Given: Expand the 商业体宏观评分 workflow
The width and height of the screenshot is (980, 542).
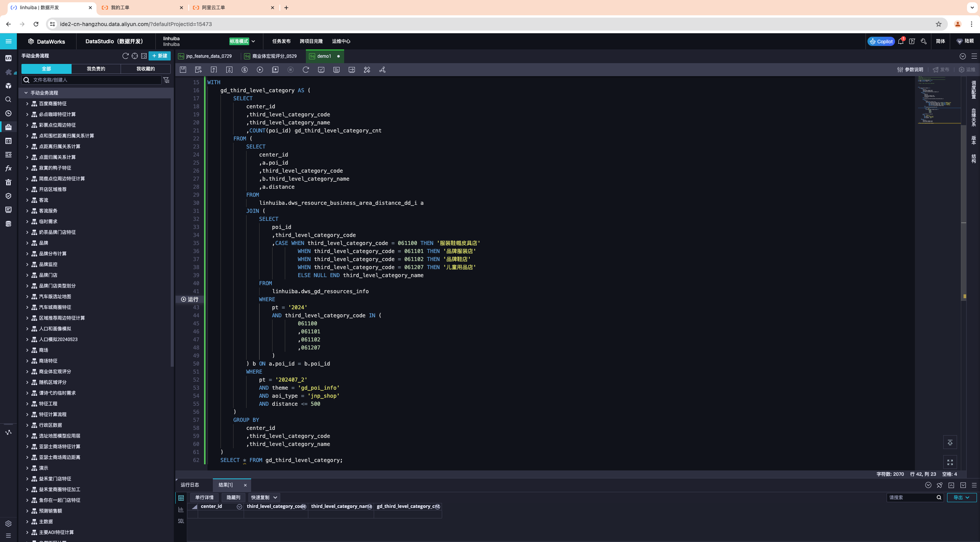Looking at the screenshot, I should coord(27,372).
